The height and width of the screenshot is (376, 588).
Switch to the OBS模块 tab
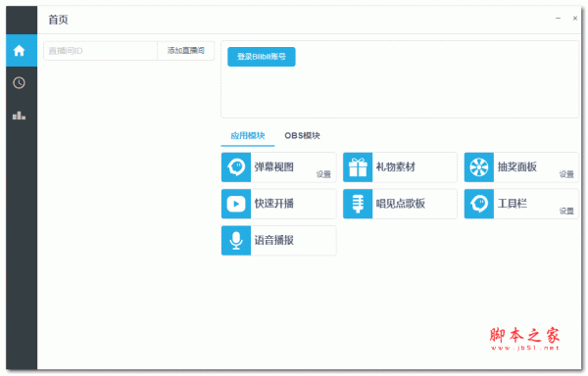coord(302,135)
